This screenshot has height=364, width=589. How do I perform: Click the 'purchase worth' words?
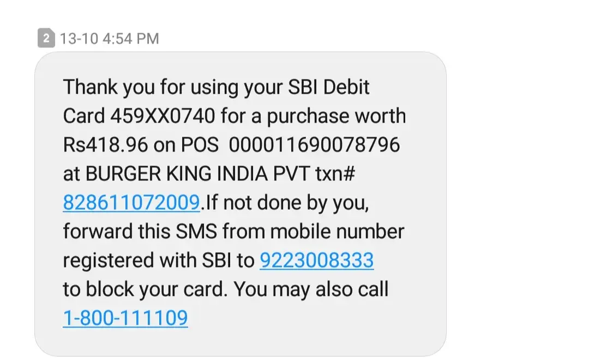click(x=336, y=116)
